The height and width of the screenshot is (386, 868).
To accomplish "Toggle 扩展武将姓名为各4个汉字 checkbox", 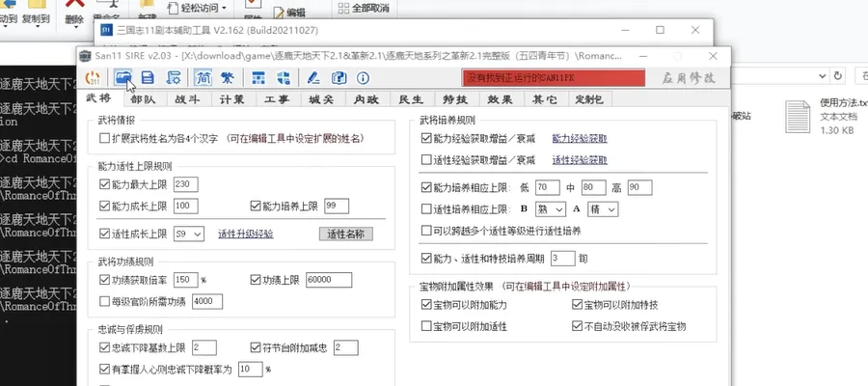I will click(x=104, y=138).
